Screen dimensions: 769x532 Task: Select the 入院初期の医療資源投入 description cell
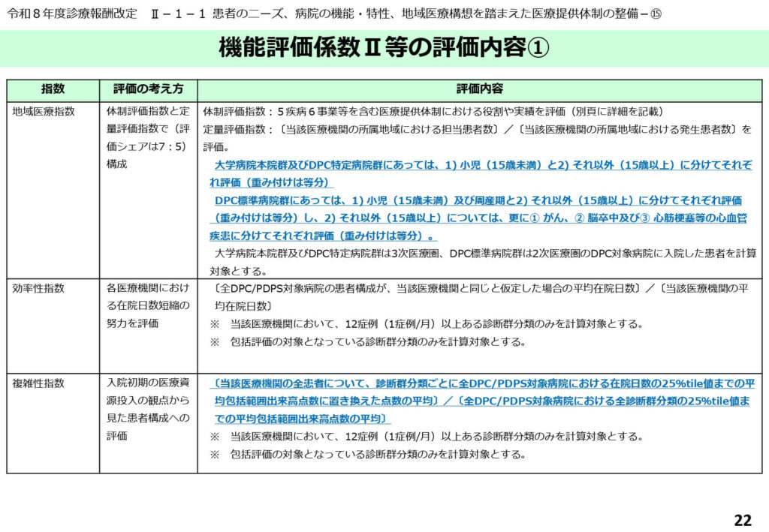tap(148, 409)
